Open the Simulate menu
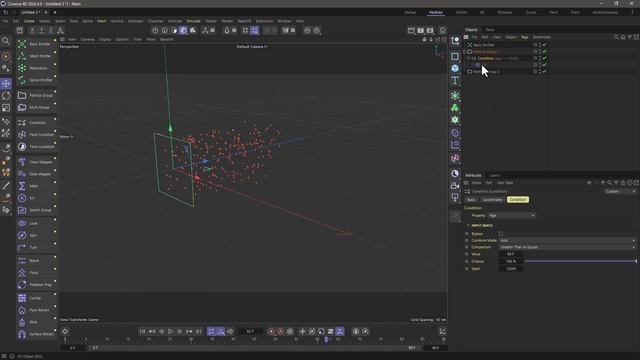This screenshot has height=360, width=640. (193, 21)
